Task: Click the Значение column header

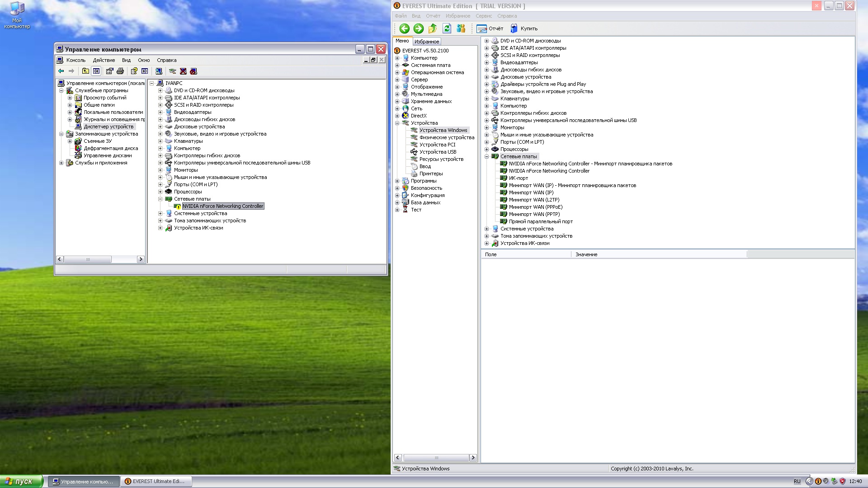Action: pos(659,254)
